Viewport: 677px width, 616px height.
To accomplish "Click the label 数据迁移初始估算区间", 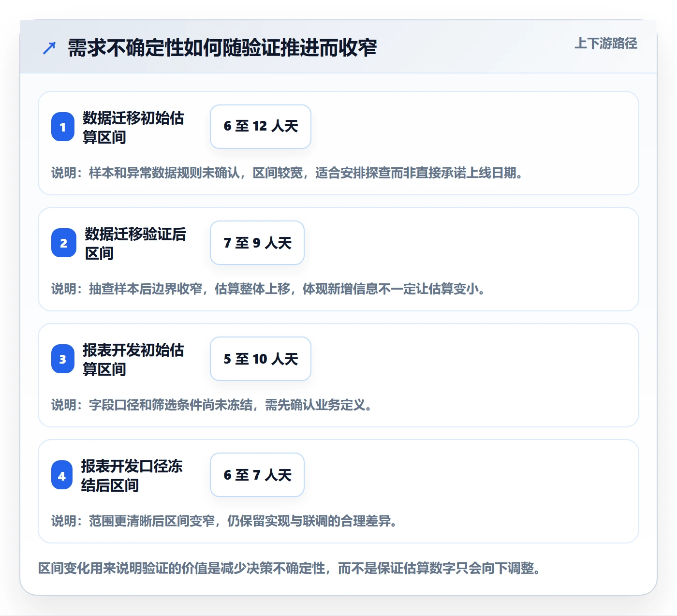I will (133, 127).
